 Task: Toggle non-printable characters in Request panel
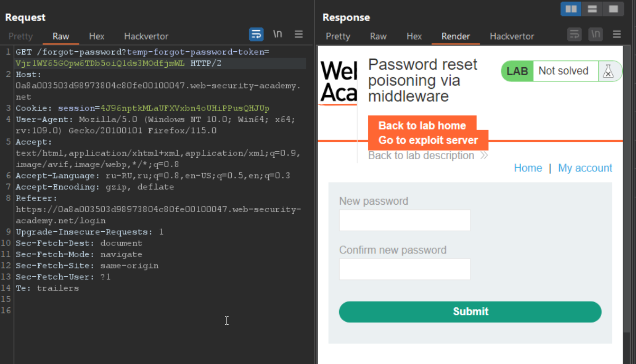[x=278, y=34]
